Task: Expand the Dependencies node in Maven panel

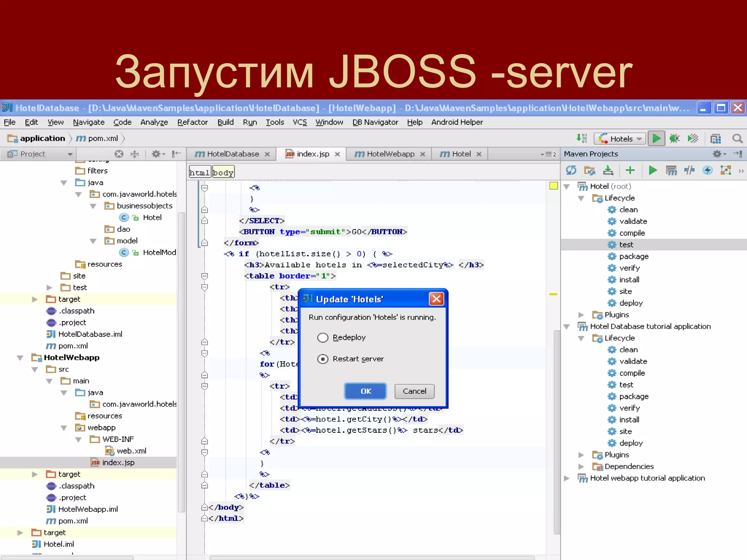Action: [x=581, y=467]
